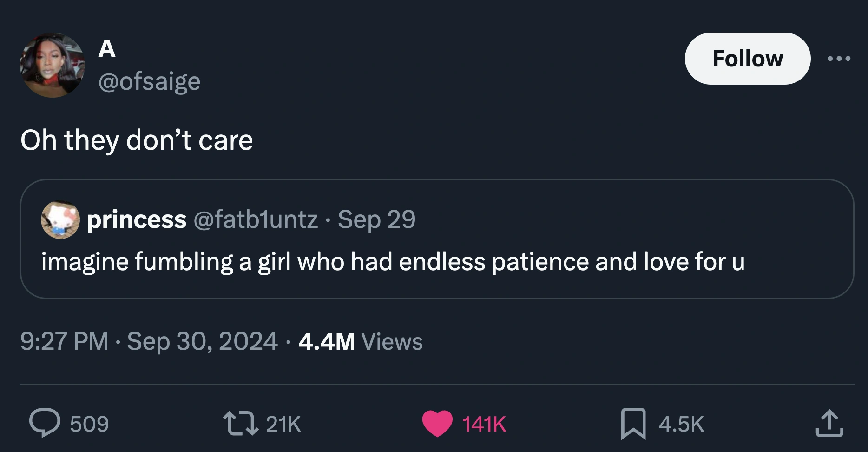The width and height of the screenshot is (868, 452).
Task: Click the display name "A"
Action: pyautogui.click(x=107, y=48)
